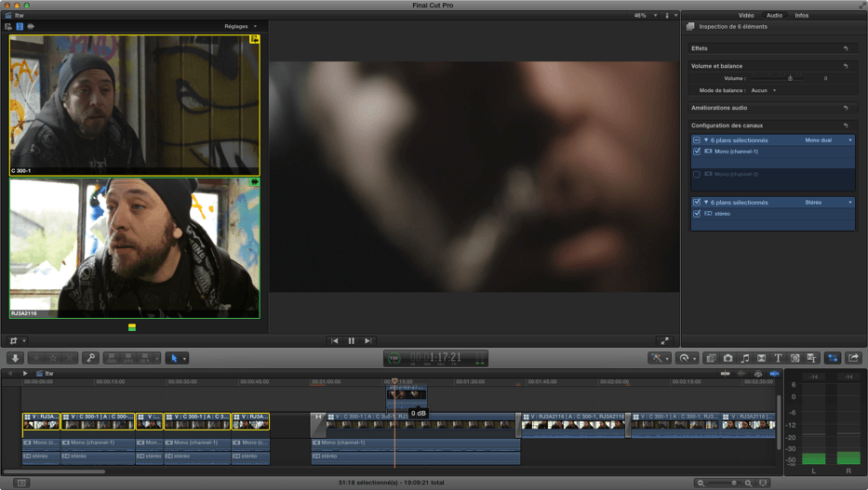Click the Share export button
Image resolution: width=868 pixels, height=490 pixels.
tap(854, 358)
